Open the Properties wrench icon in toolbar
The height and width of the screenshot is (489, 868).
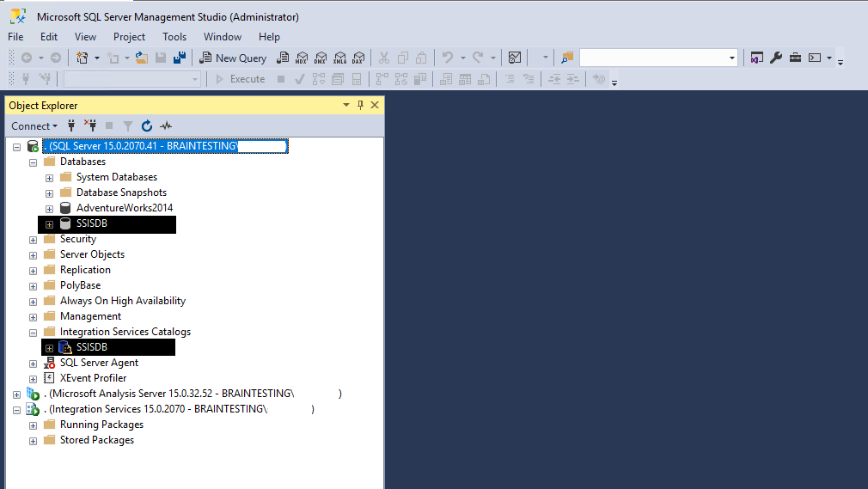(x=776, y=58)
